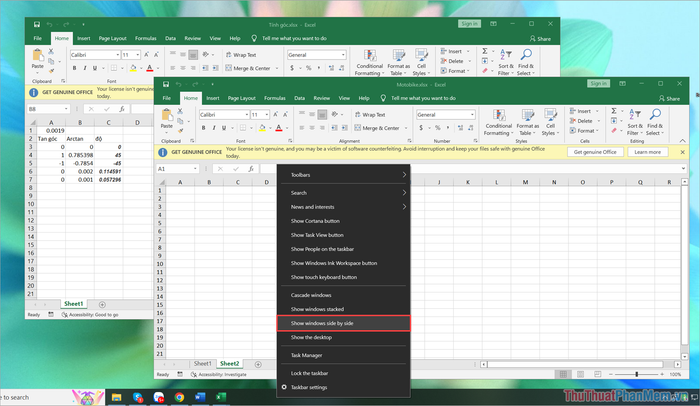Apply fill color bucket in Motobike.xlsx
This screenshot has width=700, height=406.
(x=262, y=128)
